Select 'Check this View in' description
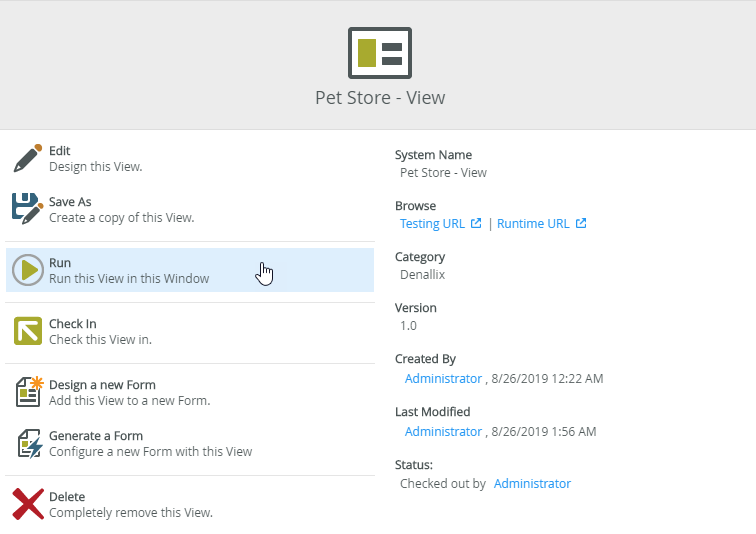The height and width of the screenshot is (534, 756). pyautogui.click(x=100, y=340)
